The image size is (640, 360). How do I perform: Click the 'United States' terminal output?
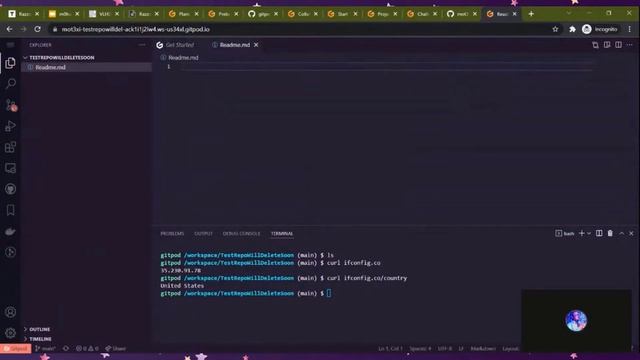(182, 286)
